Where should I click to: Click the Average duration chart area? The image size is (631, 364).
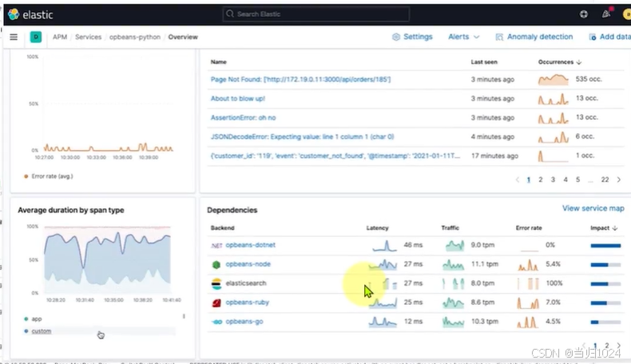[107, 260]
